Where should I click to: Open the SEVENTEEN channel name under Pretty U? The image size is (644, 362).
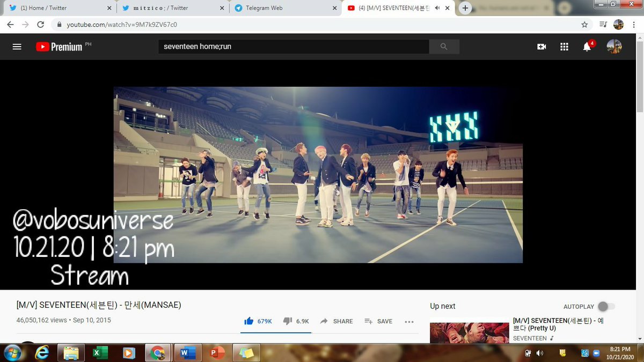tap(530, 338)
